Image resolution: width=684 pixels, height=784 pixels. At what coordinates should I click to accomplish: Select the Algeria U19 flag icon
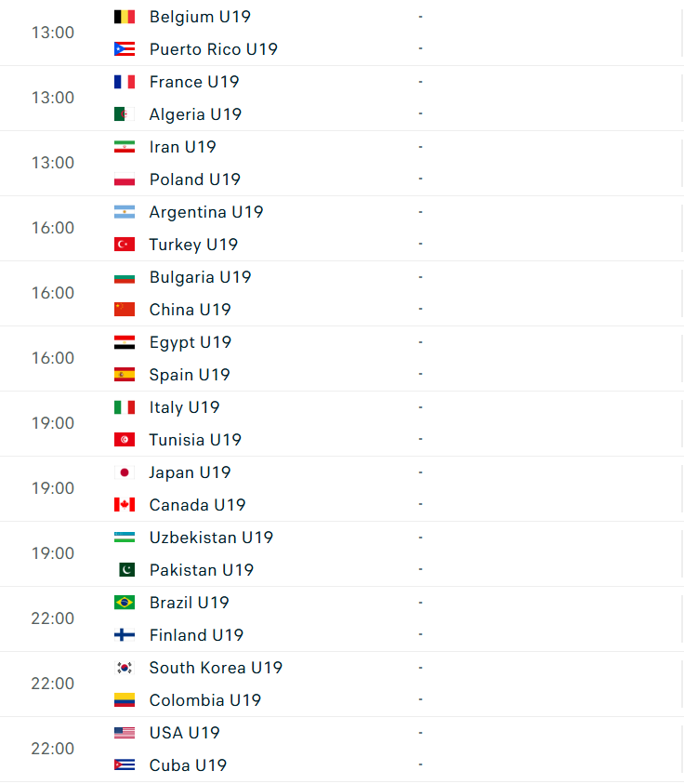tap(125, 114)
